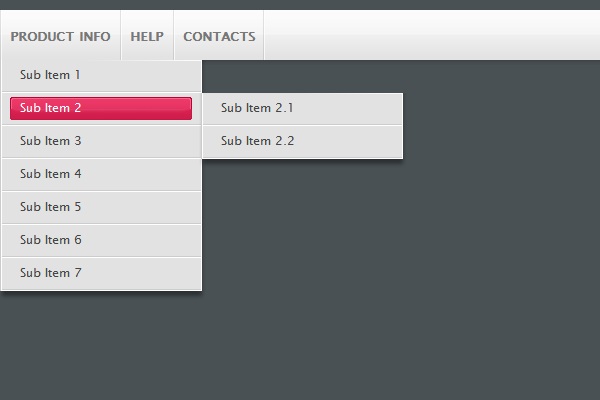Click the Help menu item
This screenshot has height=400, width=600.
[147, 37]
